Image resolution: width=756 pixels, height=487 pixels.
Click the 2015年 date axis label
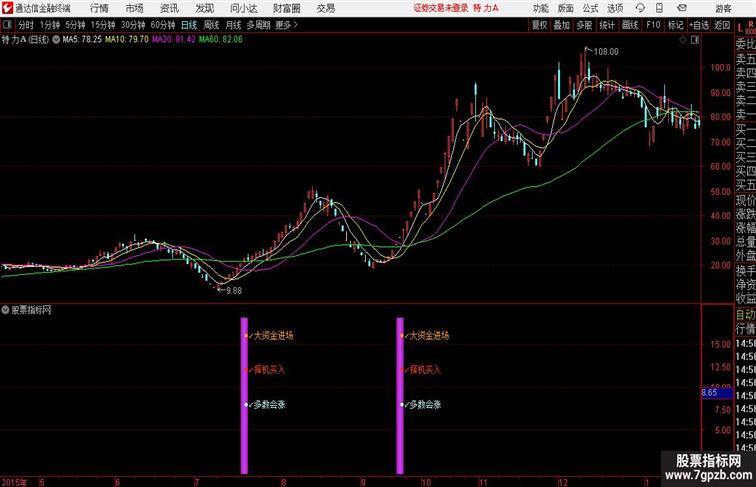14,482
